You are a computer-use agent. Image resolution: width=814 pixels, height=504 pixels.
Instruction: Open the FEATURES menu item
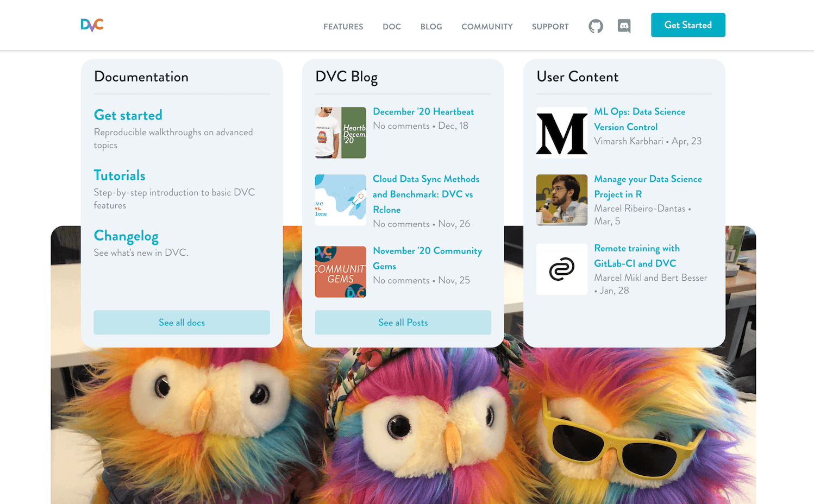(343, 27)
